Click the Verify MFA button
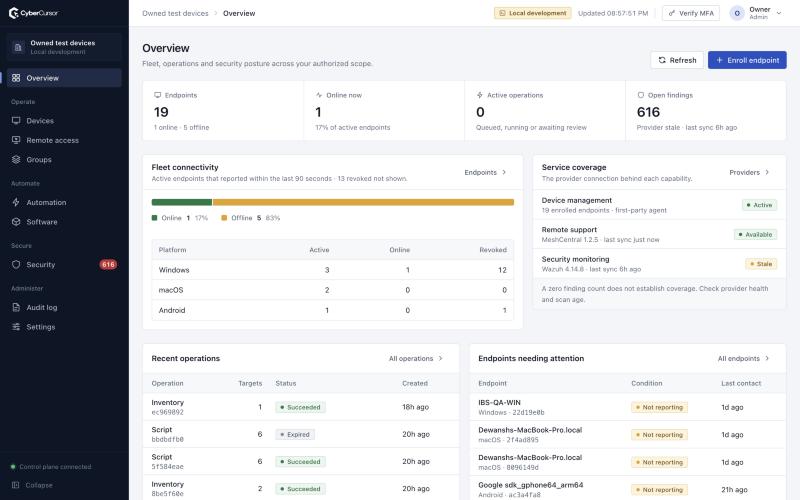The width and height of the screenshot is (800, 500). [x=691, y=13]
